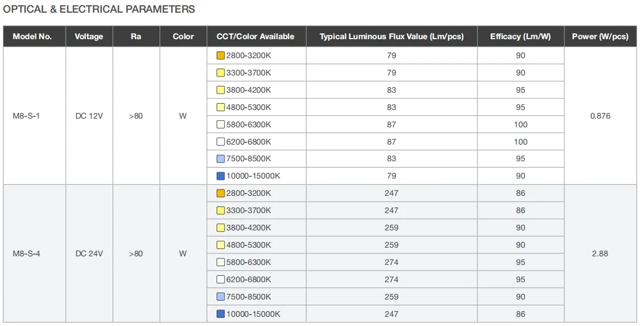Screen dimensions: 644x326
Task: Click the Model No. column header
Action: 32,36
